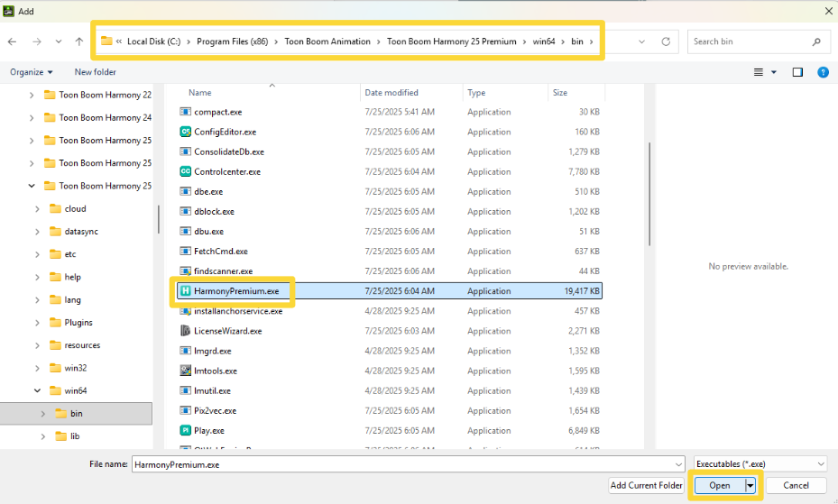Toggle the preview pane icon
The height and width of the screenshot is (504, 838).
[x=797, y=72]
